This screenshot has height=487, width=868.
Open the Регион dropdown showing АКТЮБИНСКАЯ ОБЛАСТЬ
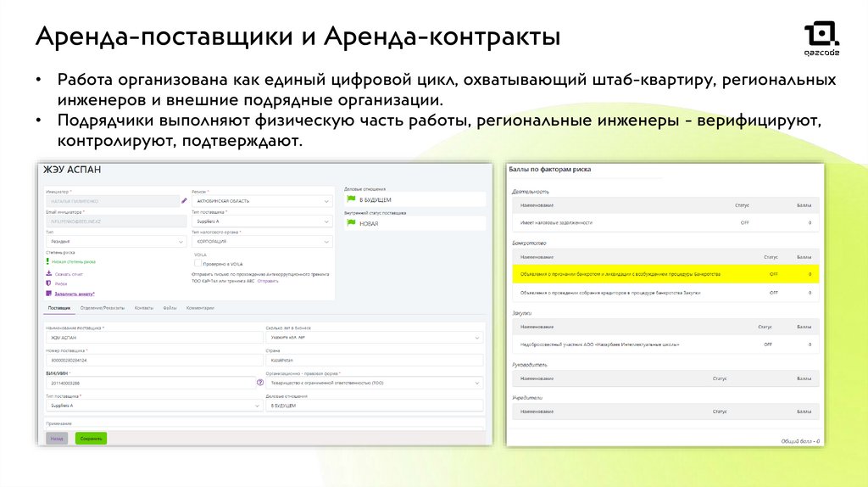pos(262,201)
